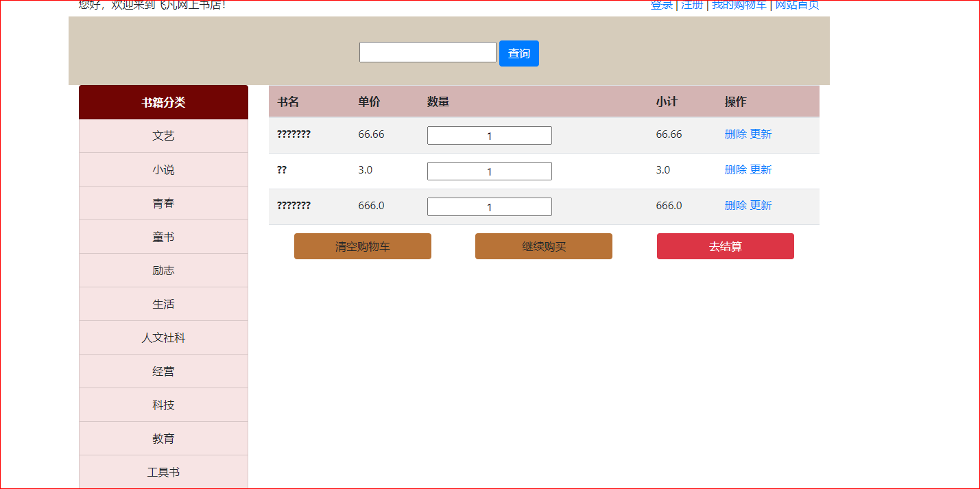Open the 登录 login link
Viewport: 980px width, 489px height.
click(662, 5)
